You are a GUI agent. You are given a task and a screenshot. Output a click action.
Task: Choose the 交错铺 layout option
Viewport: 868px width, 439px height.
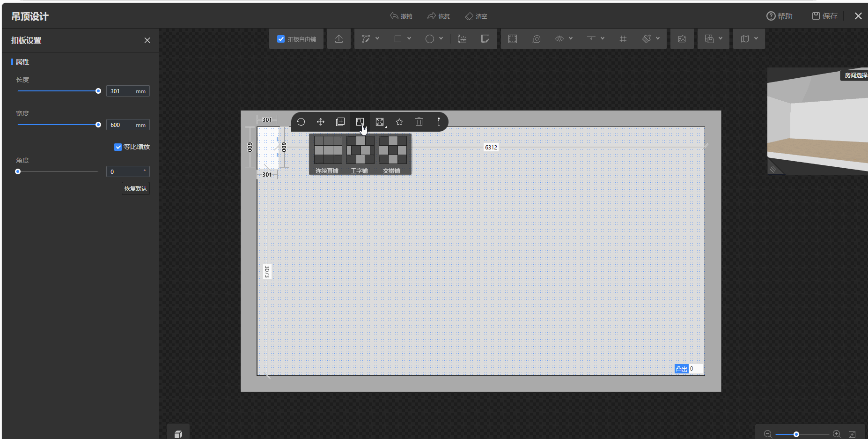click(x=392, y=154)
